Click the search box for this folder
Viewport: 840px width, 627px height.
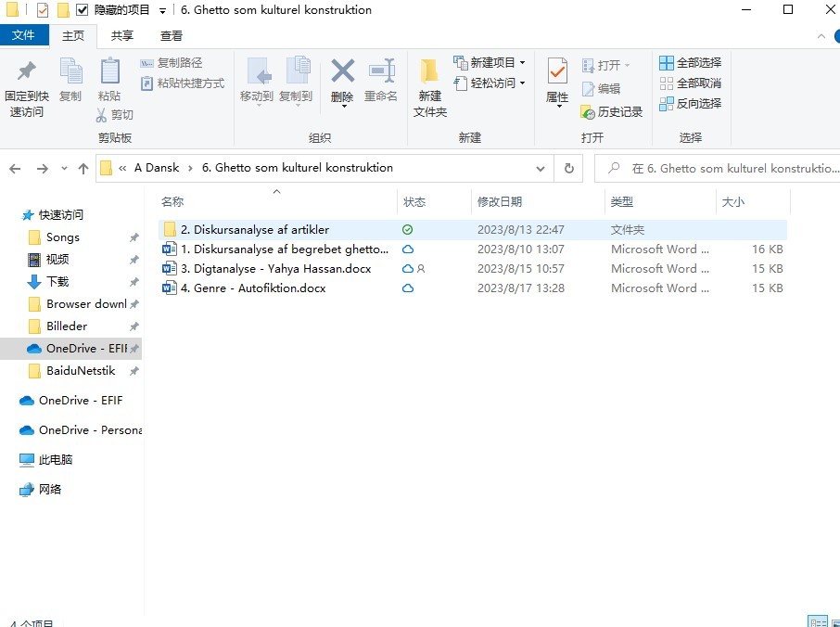(x=718, y=168)
